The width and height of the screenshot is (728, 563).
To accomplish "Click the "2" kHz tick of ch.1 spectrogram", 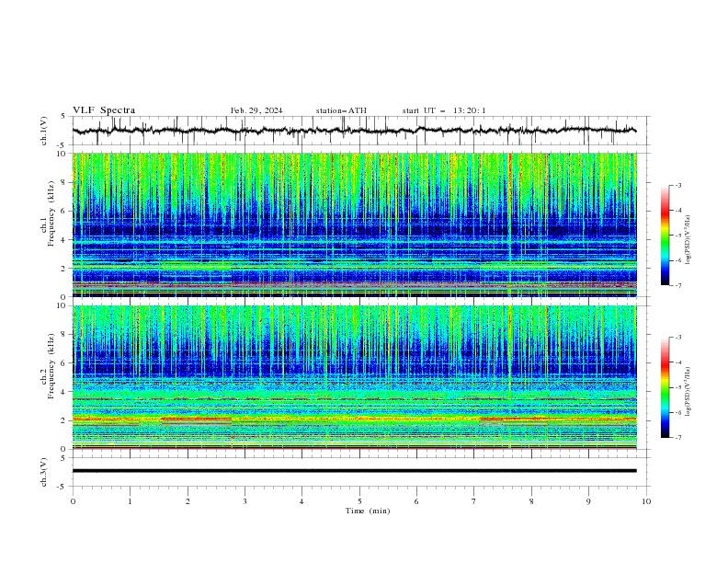I will click(x=64, y=268).
